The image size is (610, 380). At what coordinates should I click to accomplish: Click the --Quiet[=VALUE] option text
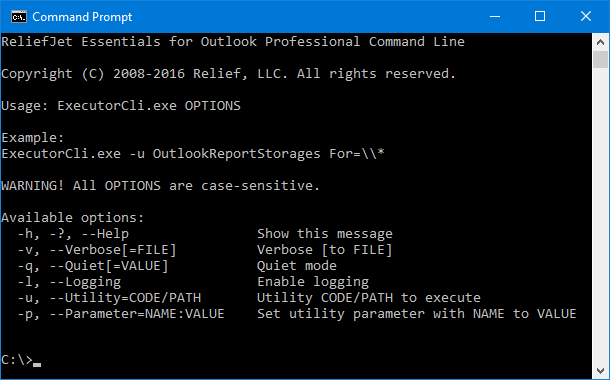point(109,266)
